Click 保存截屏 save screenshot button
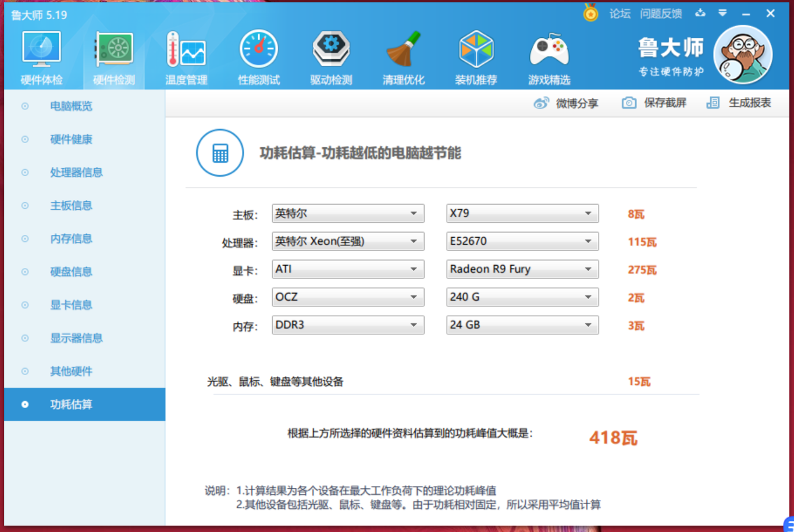 654,103
